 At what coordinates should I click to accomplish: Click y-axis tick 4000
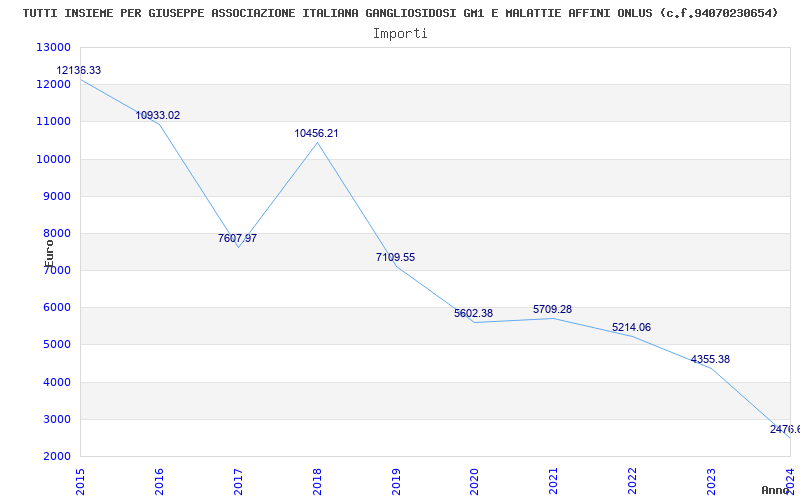(56, 382)
